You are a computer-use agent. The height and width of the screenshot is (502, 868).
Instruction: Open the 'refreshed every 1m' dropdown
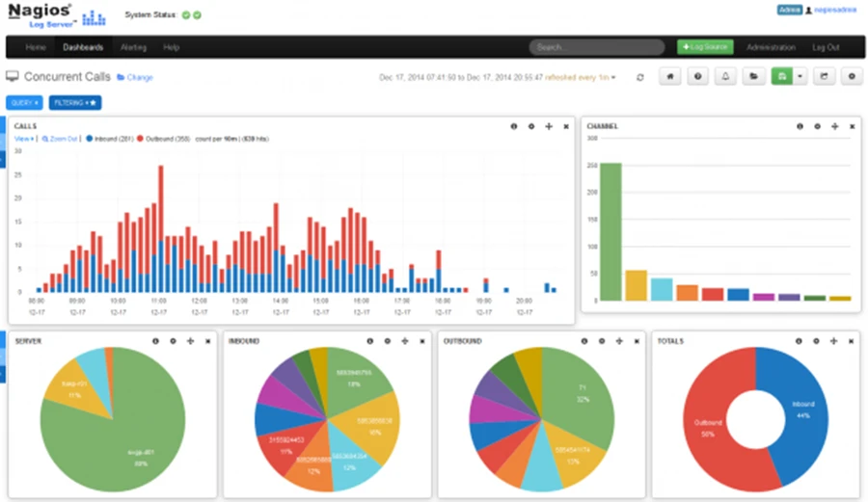coord(581,77)
